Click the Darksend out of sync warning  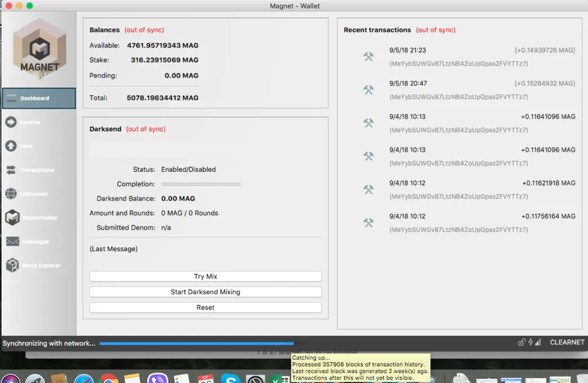[x=146, y=129]
